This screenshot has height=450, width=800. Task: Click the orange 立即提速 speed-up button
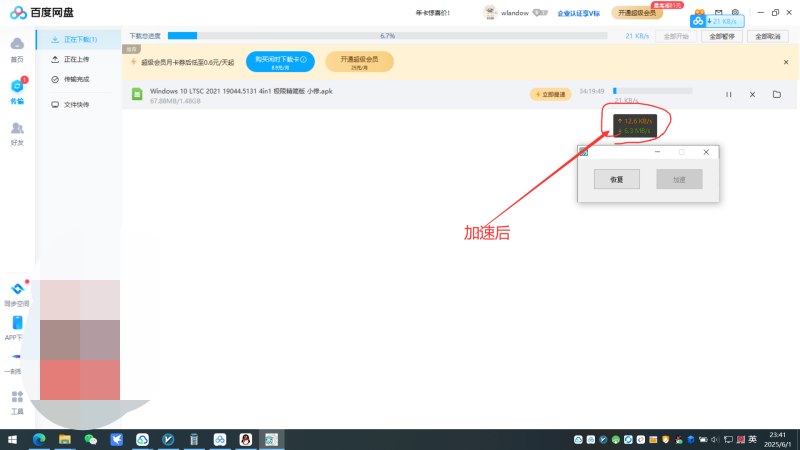coord(550,95)
